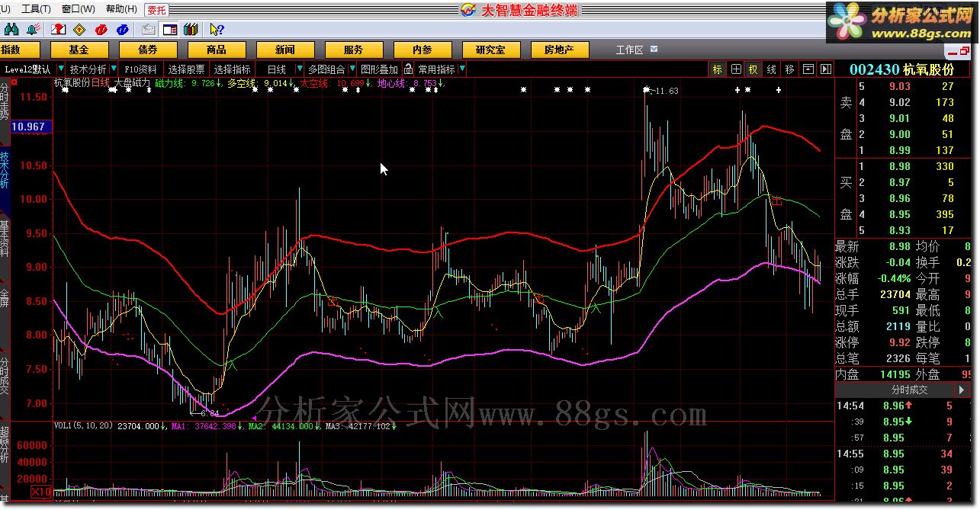The width and height of the screenshot is (980, 510).
Task: Click the yellow diamond toolbar icon
Action: point(79,30)
